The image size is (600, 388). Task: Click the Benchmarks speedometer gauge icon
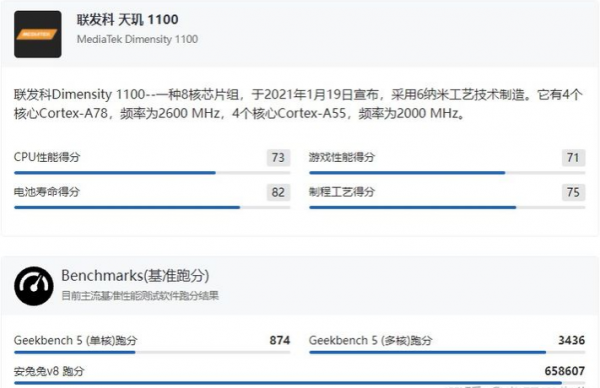coord(34,286)
